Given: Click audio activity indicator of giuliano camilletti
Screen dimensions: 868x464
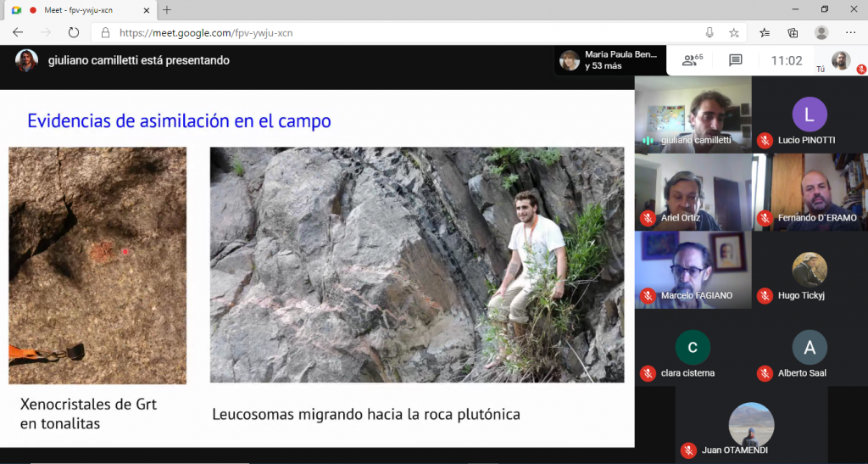Looking at the screenshot, I should point(648,141).
